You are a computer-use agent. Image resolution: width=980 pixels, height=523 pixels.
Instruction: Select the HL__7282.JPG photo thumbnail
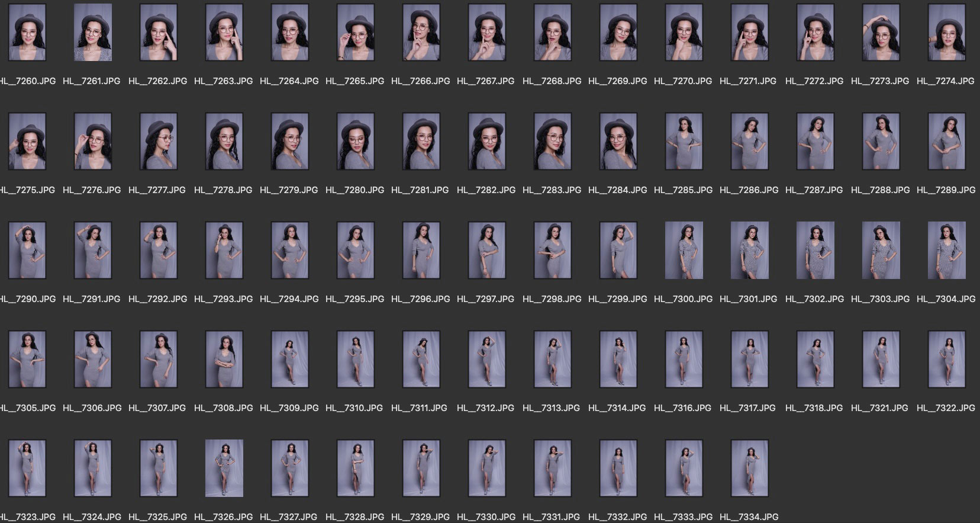tap(487, 142)
